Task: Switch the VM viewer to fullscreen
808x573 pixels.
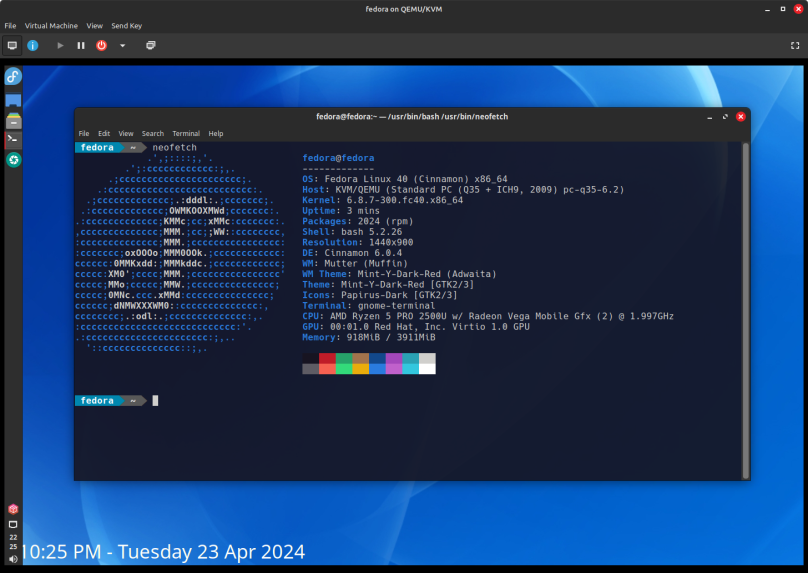Action: coord(795,45)
